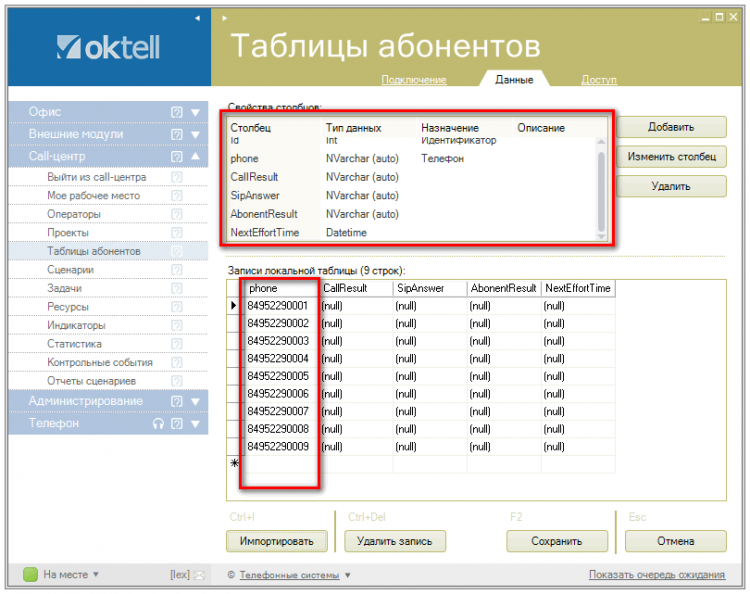
Task: Open help icon for Офис section
Action: click(177, 113)
